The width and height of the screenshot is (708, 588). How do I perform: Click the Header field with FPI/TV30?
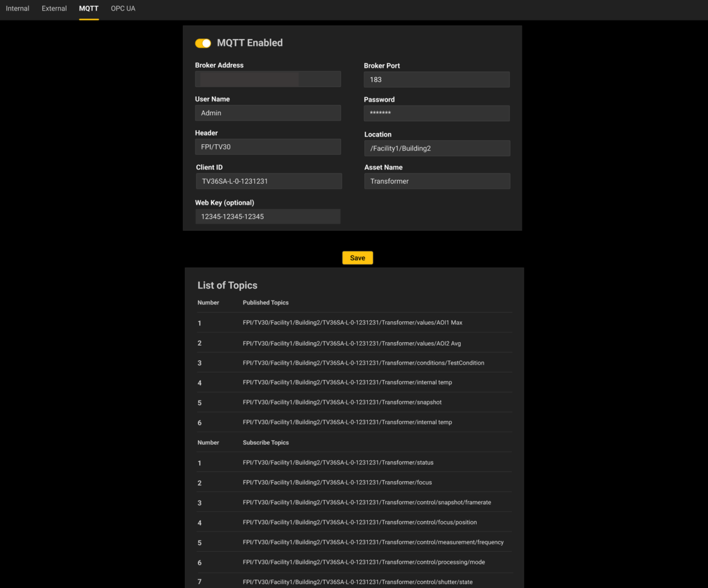pyautogui.click(x=268, y=147)
